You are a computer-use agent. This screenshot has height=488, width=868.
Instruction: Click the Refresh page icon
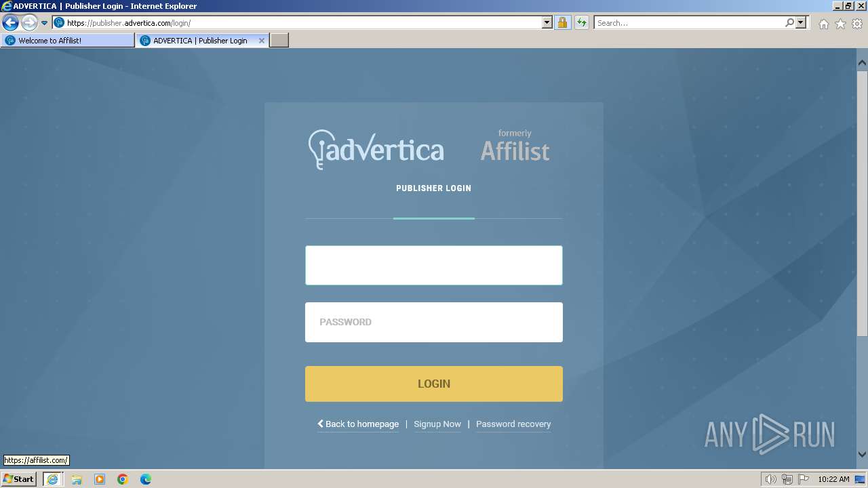pos(582,23)
